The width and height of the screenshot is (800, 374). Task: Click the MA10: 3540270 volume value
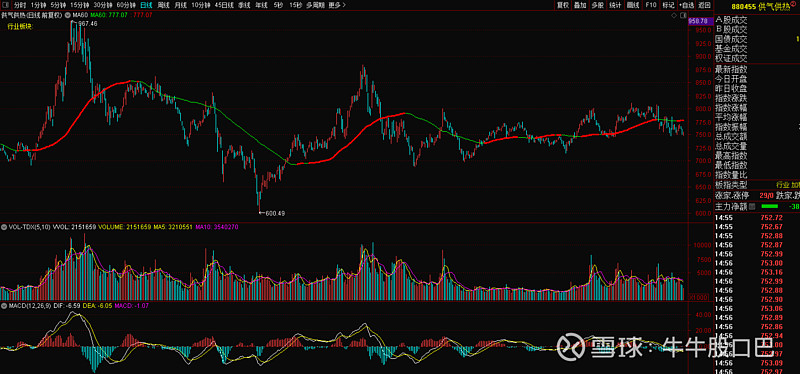[x=217, y=227]
